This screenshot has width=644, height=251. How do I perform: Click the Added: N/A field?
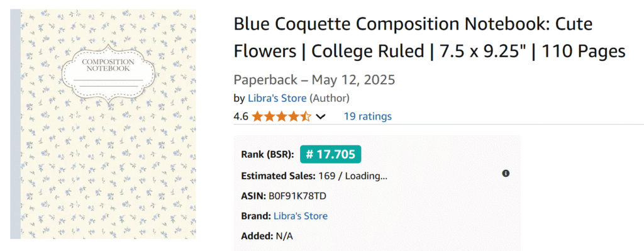point(267,236)
